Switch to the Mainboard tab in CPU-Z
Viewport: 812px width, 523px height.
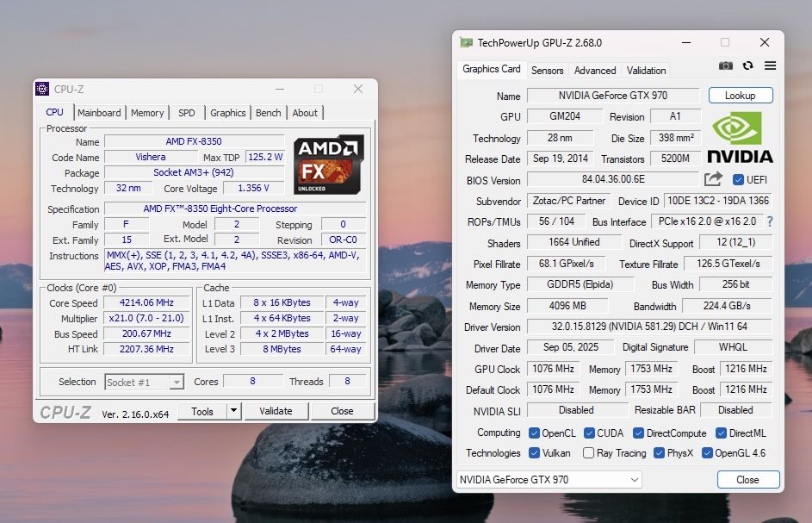click(x=99, y=113)
